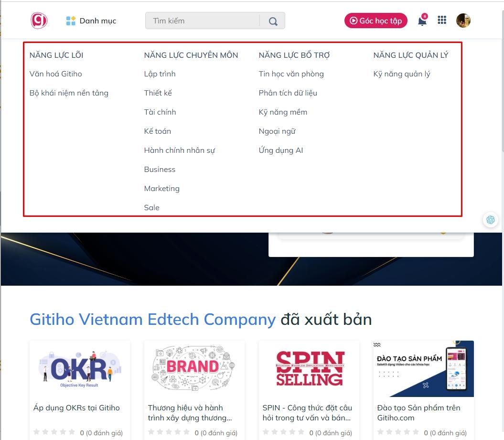504x440 pixels.
Task: Select Ngoại ngữ category
Action: pyautogui.click(x=277, y=131)
